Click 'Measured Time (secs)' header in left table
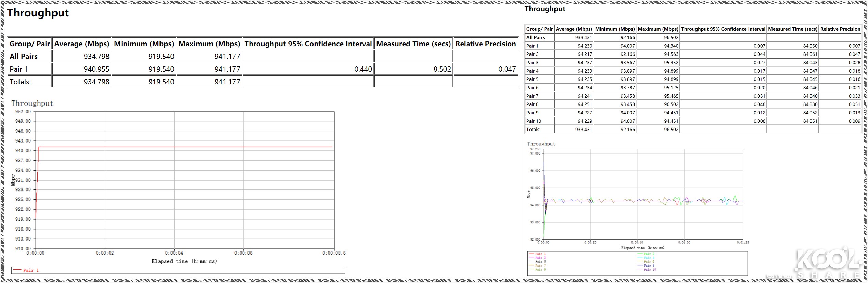 [413, 44]
